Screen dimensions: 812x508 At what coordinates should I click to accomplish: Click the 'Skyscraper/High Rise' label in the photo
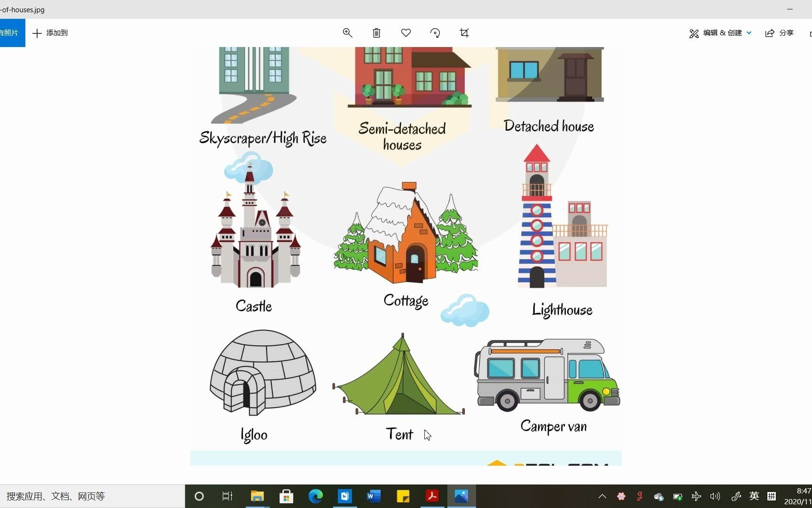click(x=263, y=138)
